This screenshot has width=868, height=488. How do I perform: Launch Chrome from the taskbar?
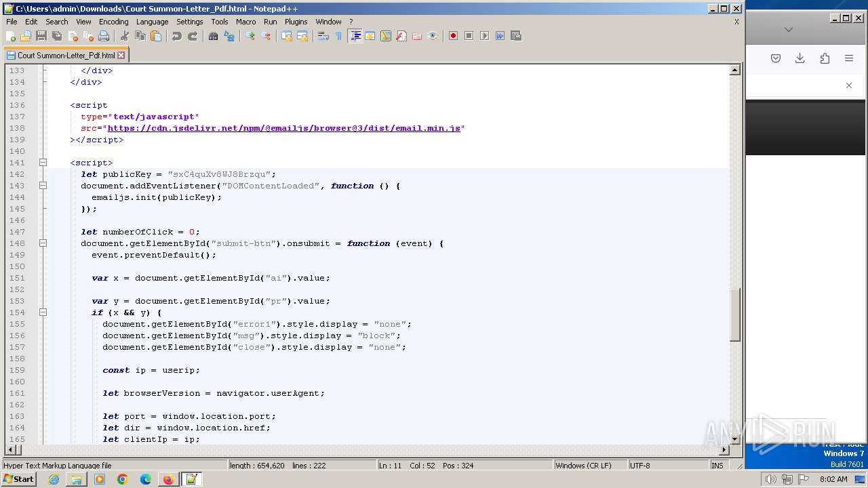click(x=123, y=479)
